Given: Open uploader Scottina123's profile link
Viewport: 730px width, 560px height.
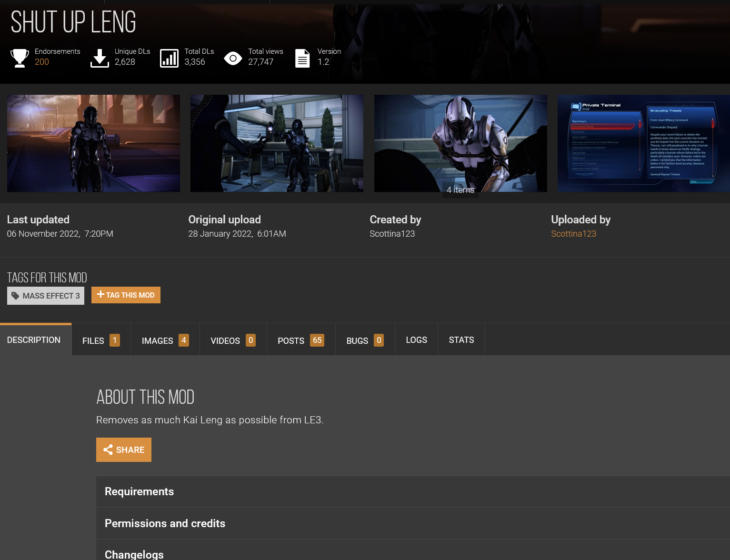Looking at the screenshot, I should click(573, 234).
